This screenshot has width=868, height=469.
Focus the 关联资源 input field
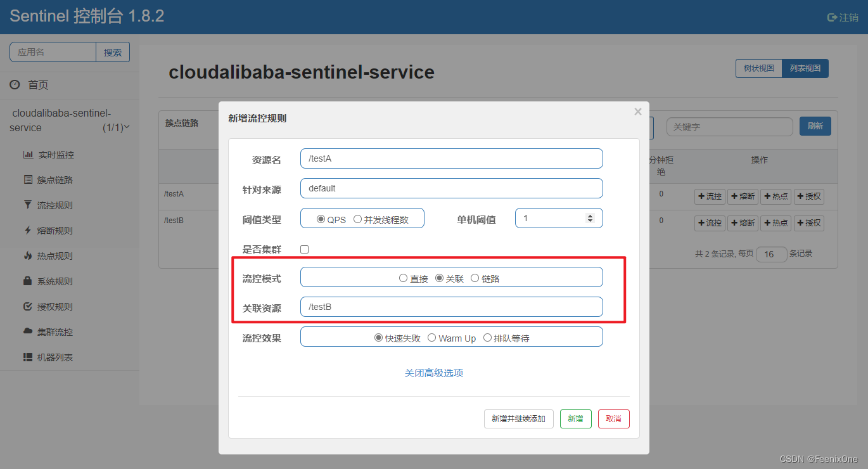coord(451,307)
